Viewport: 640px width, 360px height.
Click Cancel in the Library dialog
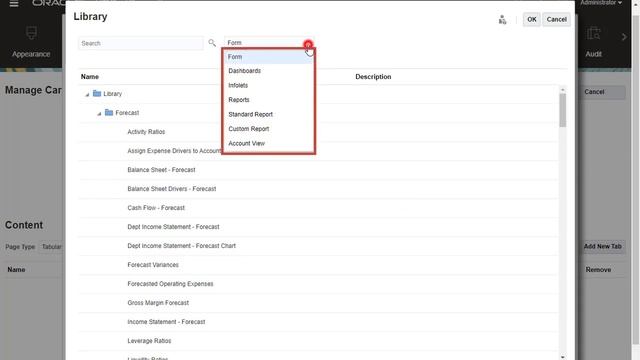click(x=556, y=20)
